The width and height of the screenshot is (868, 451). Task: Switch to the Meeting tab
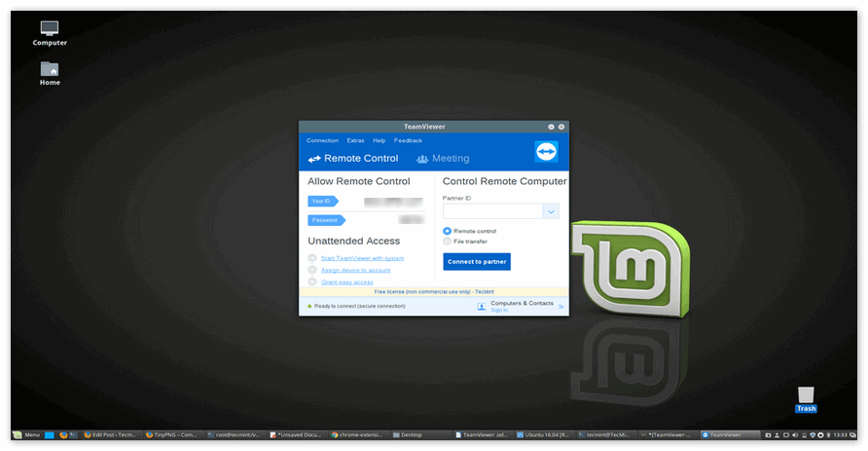444,159
